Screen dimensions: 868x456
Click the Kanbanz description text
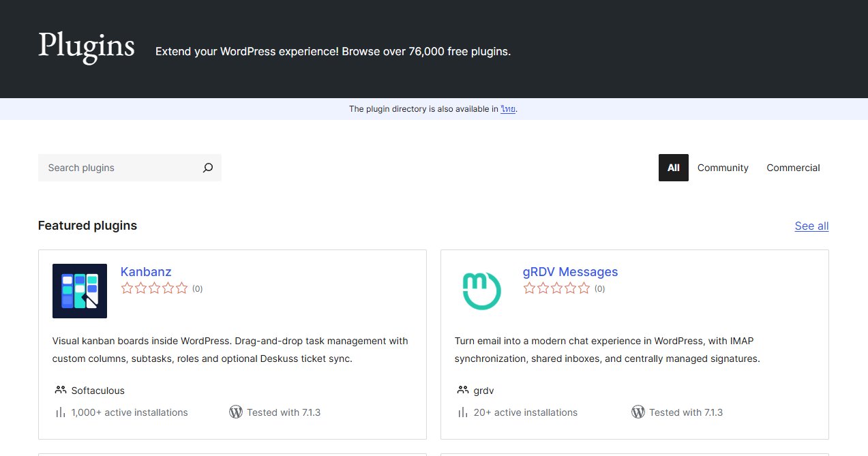pyautogui.click(x=230, y=350)
